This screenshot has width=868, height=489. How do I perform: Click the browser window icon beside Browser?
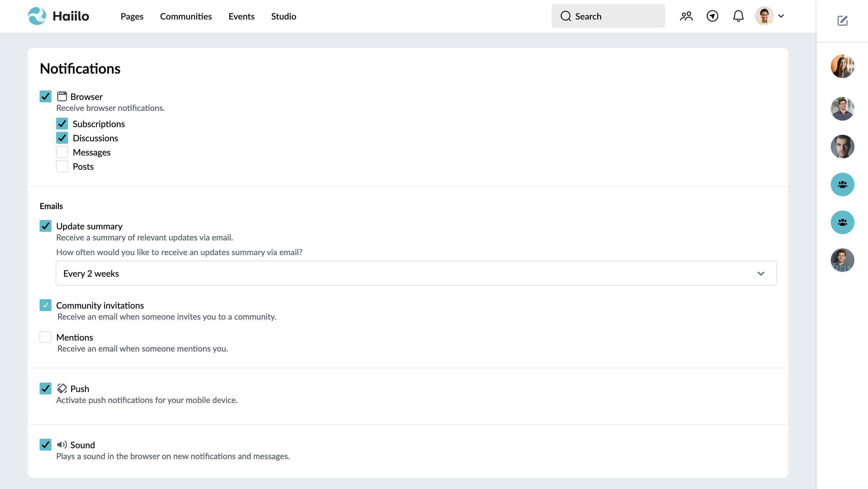point(62,96)
